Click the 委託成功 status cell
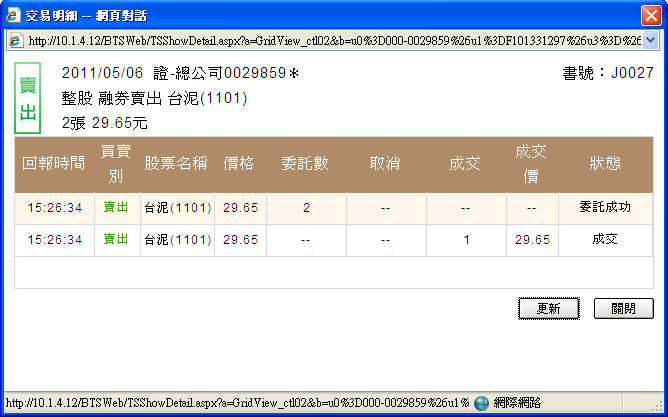Viewport: 668px width, 417px height. pyautogui.click(x=605, y=207)
